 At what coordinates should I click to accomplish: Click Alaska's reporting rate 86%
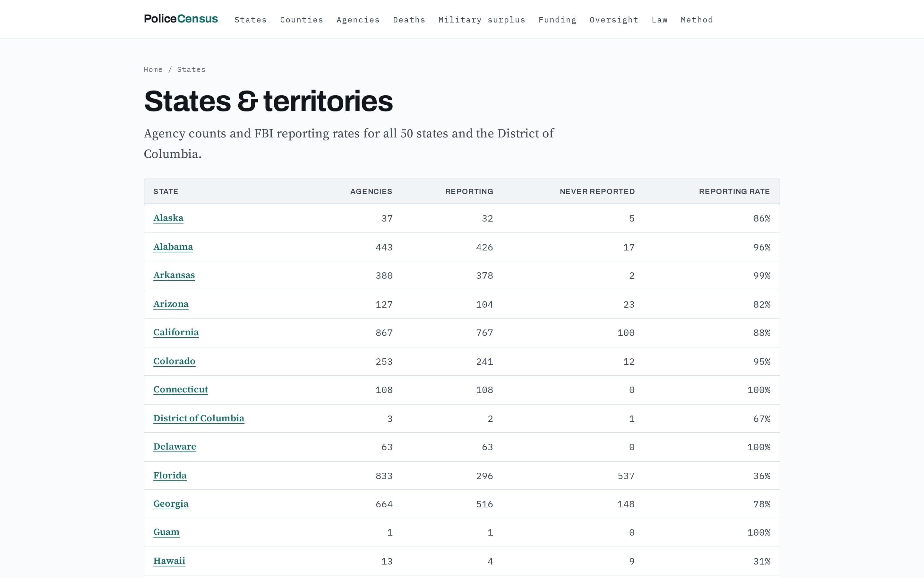point(762,219)
